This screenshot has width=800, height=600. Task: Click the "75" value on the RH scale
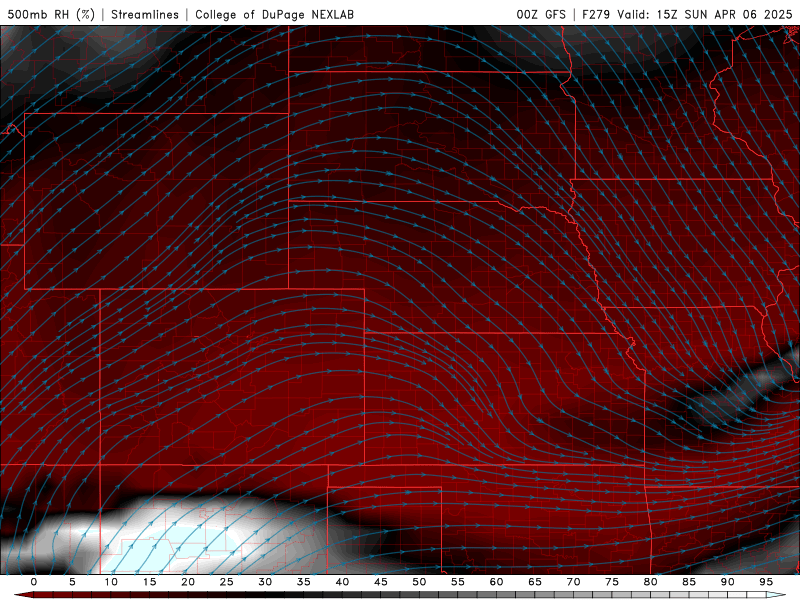[612, 582]
